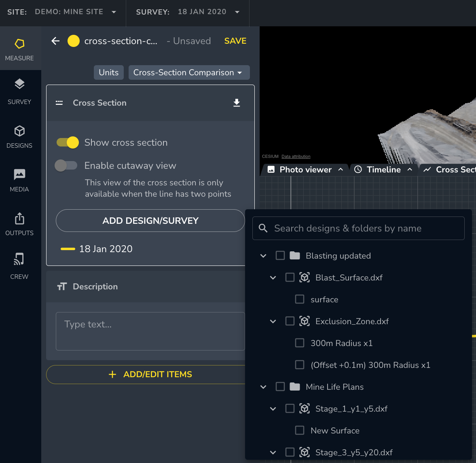Viewport: 476px width, 463px height.
Task: Open the Cross-Section Comparison dropdown
Action: [x=189, y=72]
